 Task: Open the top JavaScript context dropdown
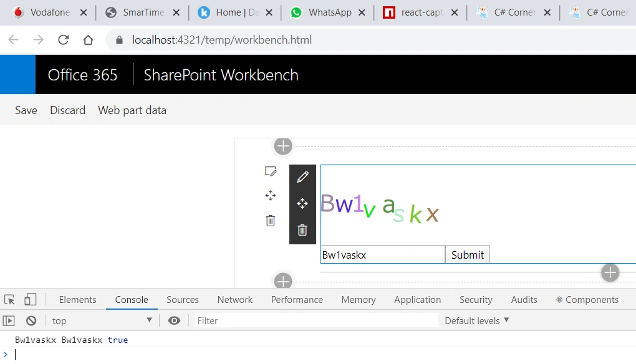[x=102, y=320]
